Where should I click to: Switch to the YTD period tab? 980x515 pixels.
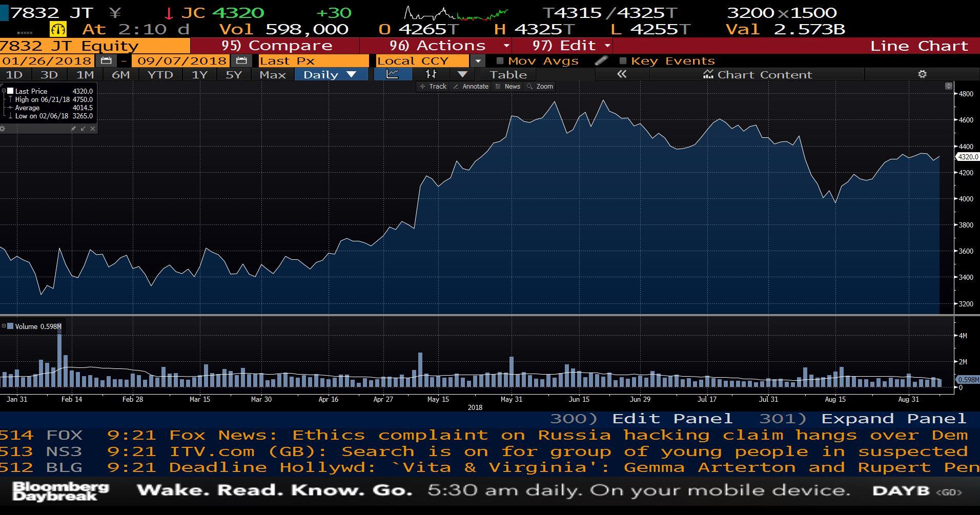pyautogui.click(x=160, y=74)
